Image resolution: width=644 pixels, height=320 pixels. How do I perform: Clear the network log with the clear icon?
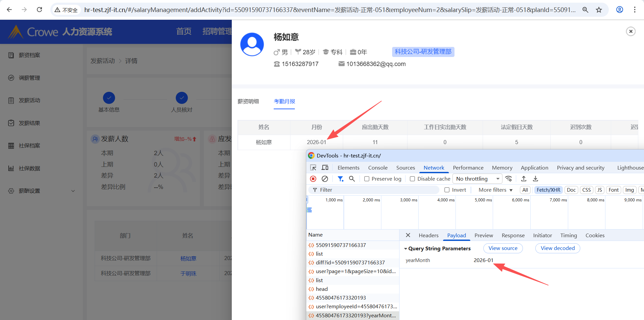325,179
